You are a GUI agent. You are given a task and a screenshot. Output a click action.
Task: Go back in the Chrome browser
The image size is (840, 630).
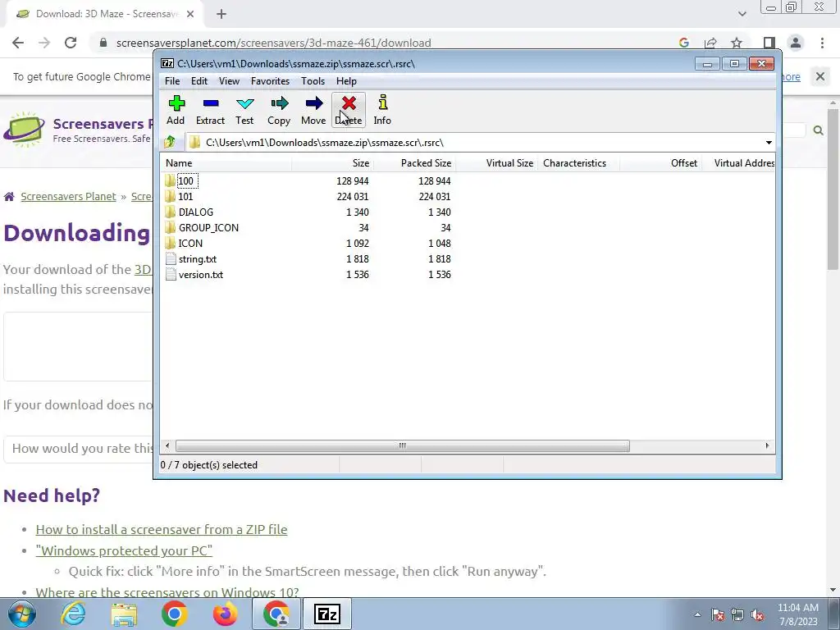pos(18,43)
